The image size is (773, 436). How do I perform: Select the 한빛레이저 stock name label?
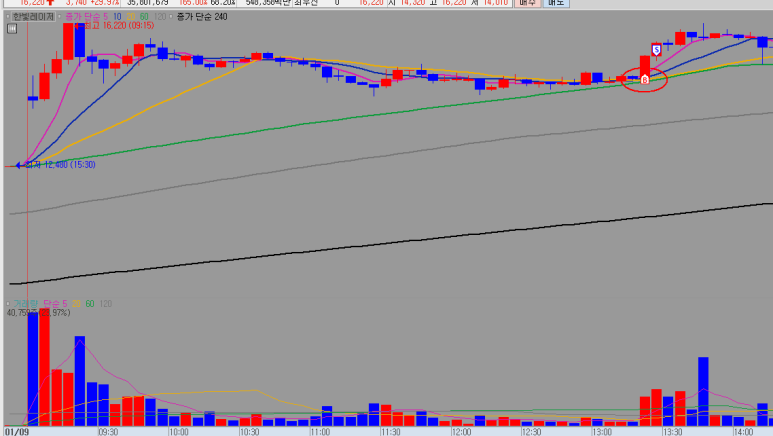[x=33, y=17]
